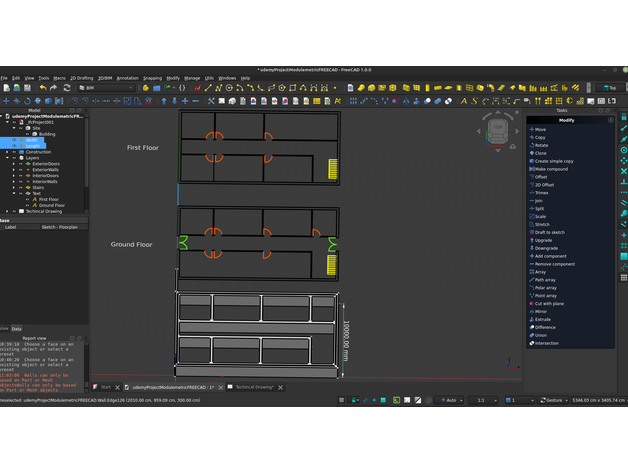Click Polar array in the Modify panel
Viewport: 628px width, 472px height.
coord(545,287)
